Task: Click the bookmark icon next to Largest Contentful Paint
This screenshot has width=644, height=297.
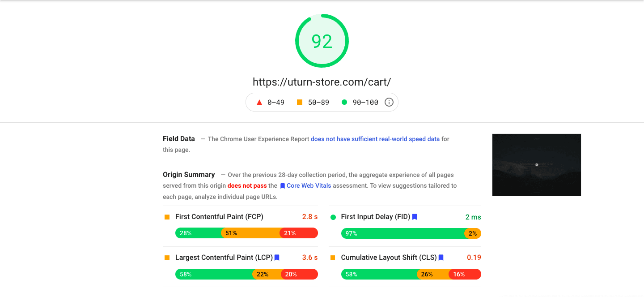Action: point(277,258)
